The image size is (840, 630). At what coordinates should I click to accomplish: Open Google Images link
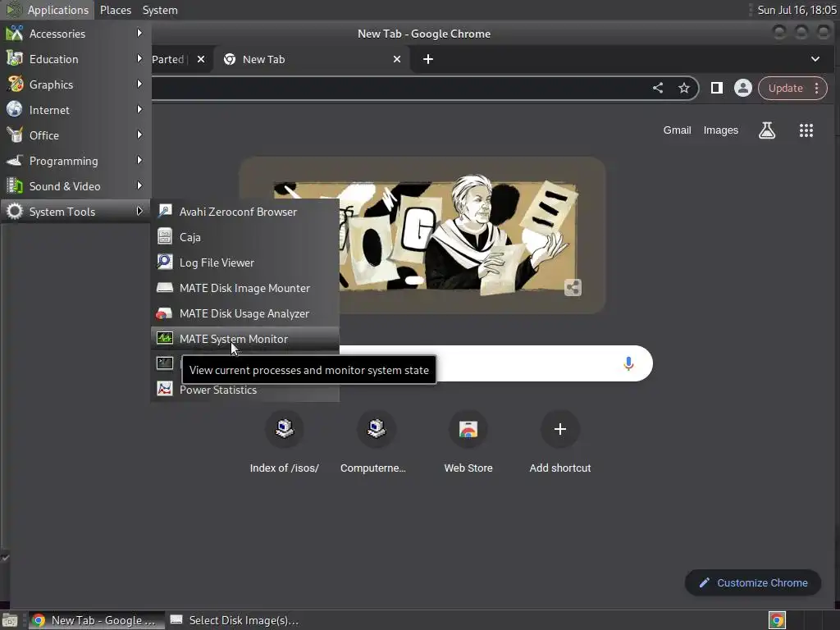tap(720, 130)
